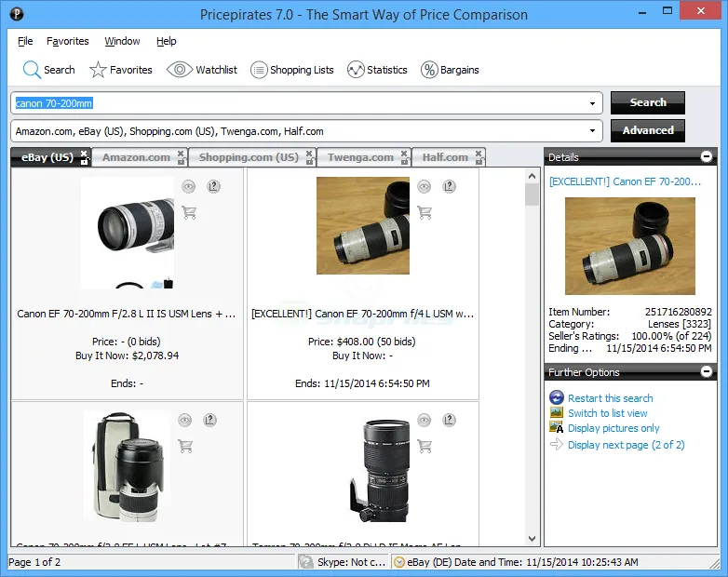The width and height of the screenshot is (728, 577).
Task: Add Canon F/2.8 L II lens to cart
Action: point(189,212)
